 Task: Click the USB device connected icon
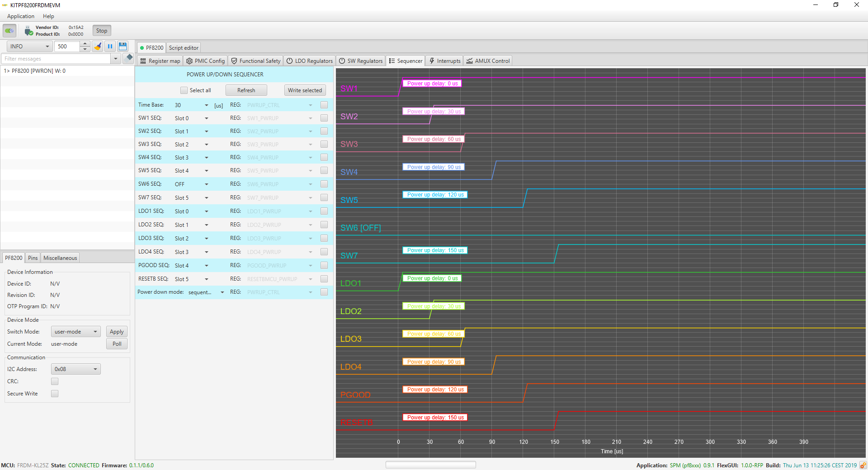coord(28,31)
